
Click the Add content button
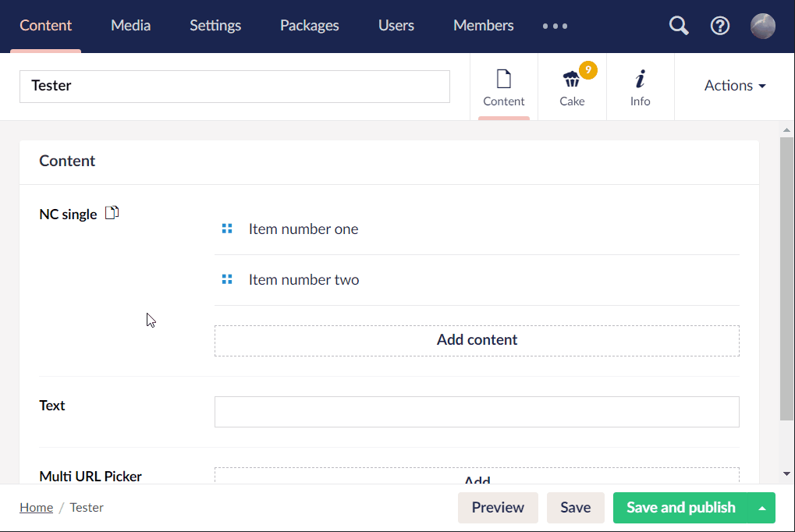[x=476, y=339]
